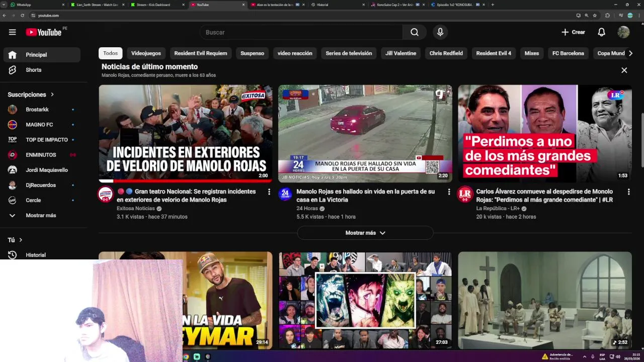This screenshot has height=362, width=644.
Task: Open the notifications bell
Action: click(601, 32)
